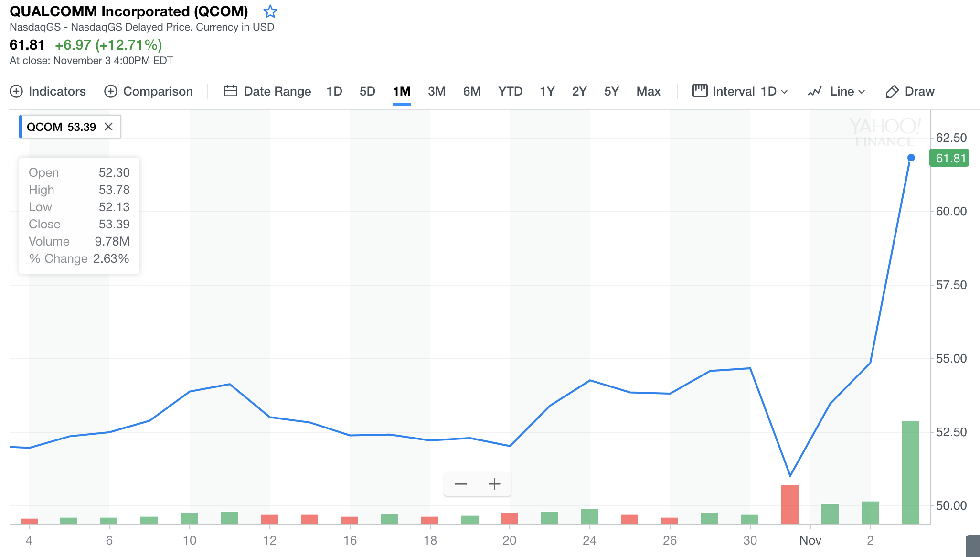This screenshot has height=557, width=980.
Task: Select the 1M time range
Action: coord(402,91)
